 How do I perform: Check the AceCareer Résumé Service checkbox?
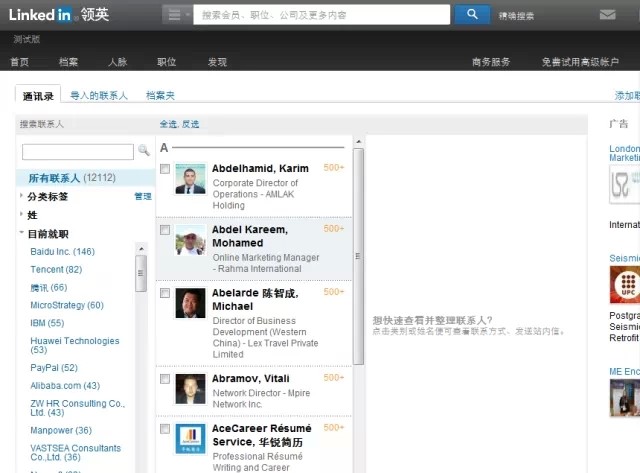[165, 429]
